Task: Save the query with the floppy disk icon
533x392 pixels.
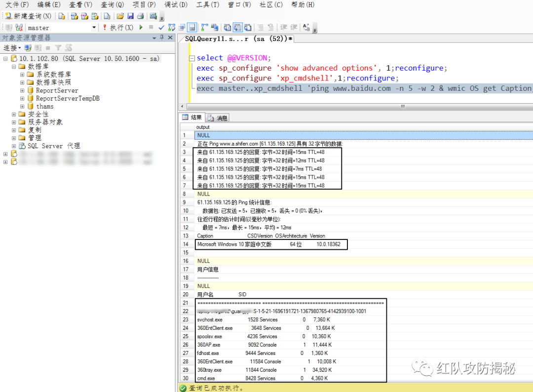Action: coord(130,16)
